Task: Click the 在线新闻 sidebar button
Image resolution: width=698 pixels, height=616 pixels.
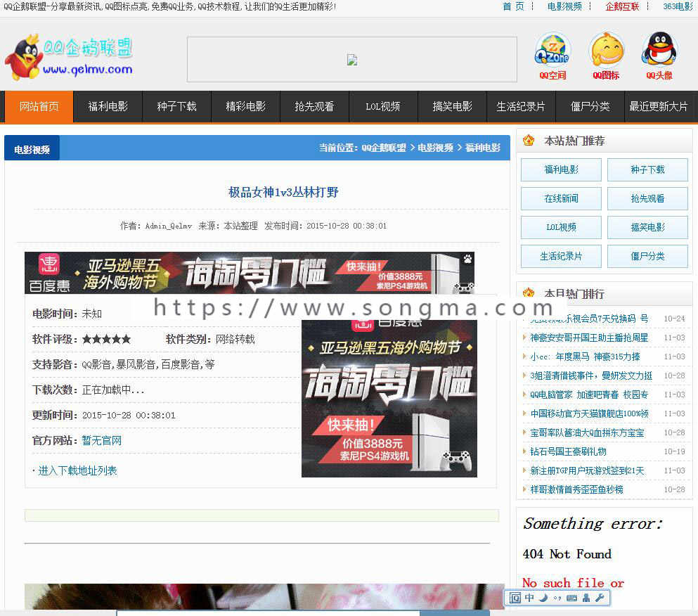Action: (x=561, y=198)
